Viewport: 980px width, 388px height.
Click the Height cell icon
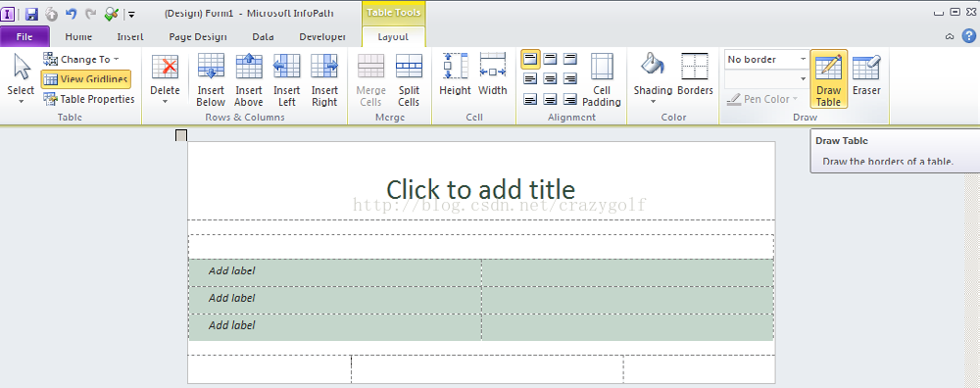click(x=455, y=67)
